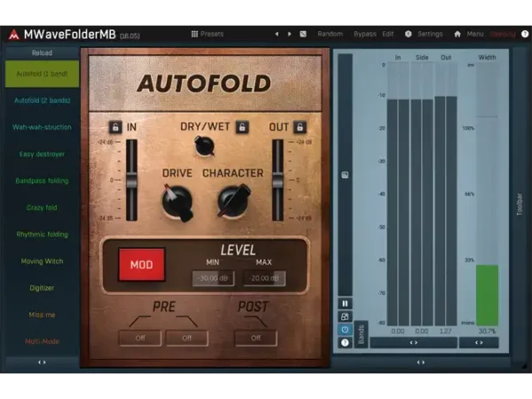The height and width of the screenshot is (399, 532).
Task: Click the DRY/WET knob
Action: coord(205,146)
